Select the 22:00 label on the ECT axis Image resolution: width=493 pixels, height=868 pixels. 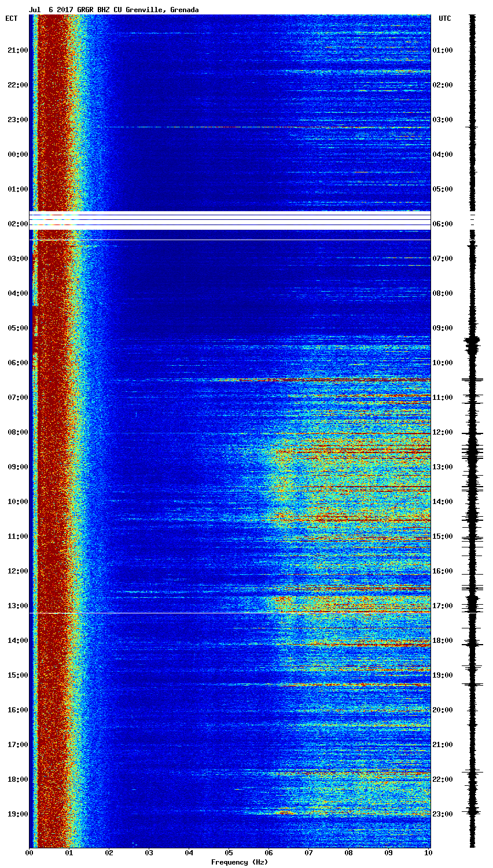point(18,85)
